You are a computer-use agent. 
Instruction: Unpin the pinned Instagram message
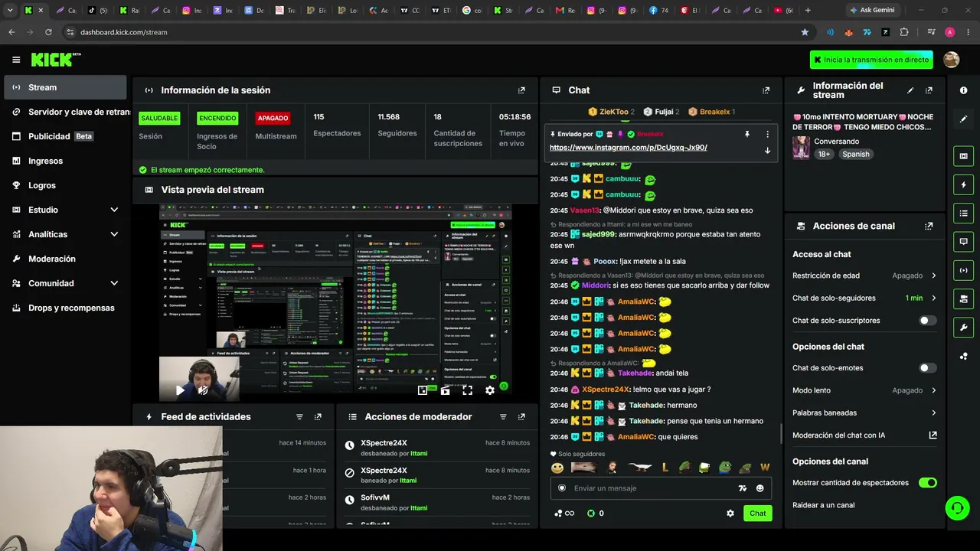(747, 134)
